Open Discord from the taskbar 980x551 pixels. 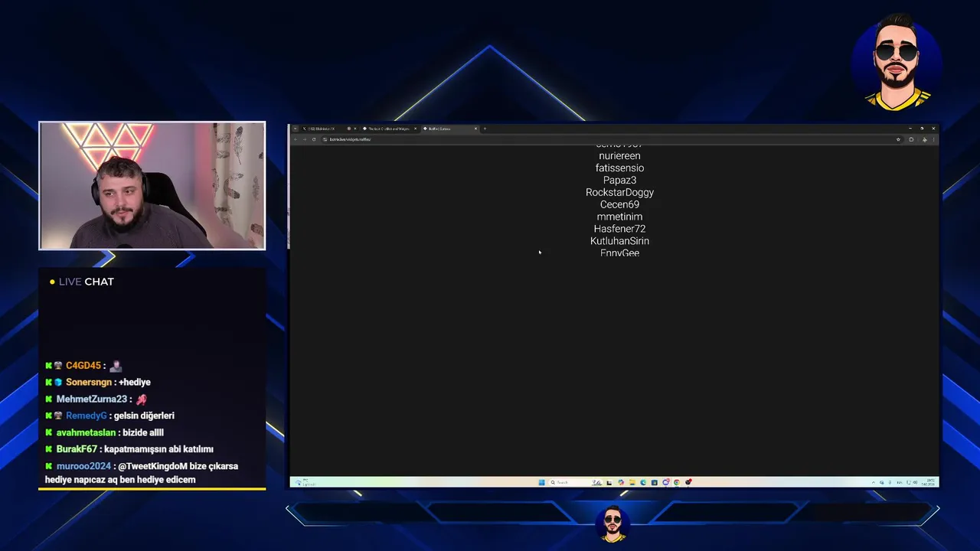(x=666, y=482)
